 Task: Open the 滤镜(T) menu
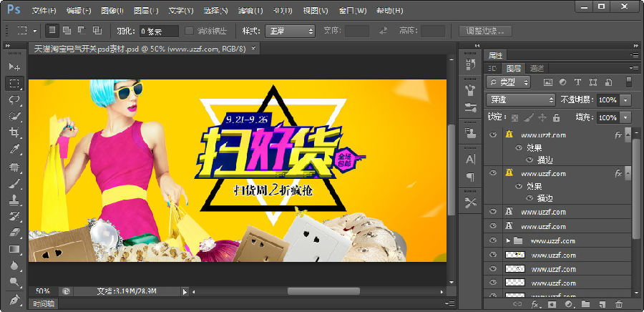point(251,10)
